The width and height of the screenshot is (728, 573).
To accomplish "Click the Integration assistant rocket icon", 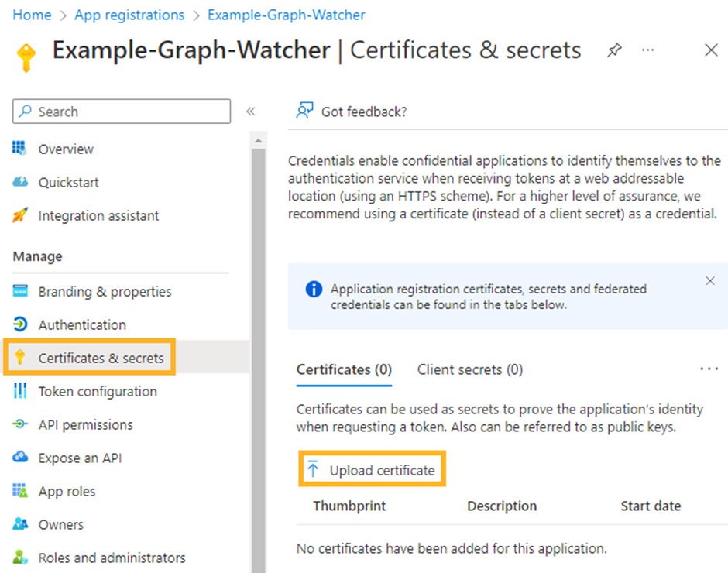I will (20, 215).
